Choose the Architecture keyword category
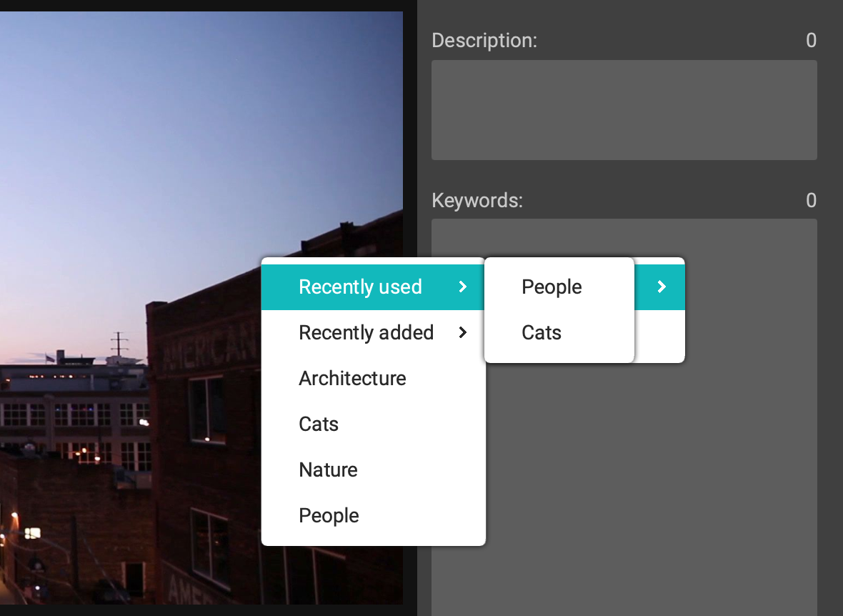Screen dimensions: 843x616 (352, 379)
